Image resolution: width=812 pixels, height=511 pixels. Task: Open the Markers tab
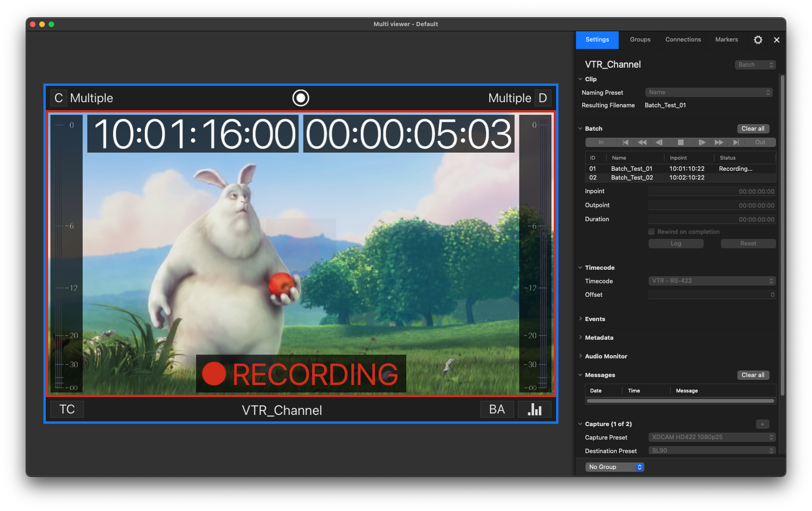pyautogui.click(x=727, y=40)
